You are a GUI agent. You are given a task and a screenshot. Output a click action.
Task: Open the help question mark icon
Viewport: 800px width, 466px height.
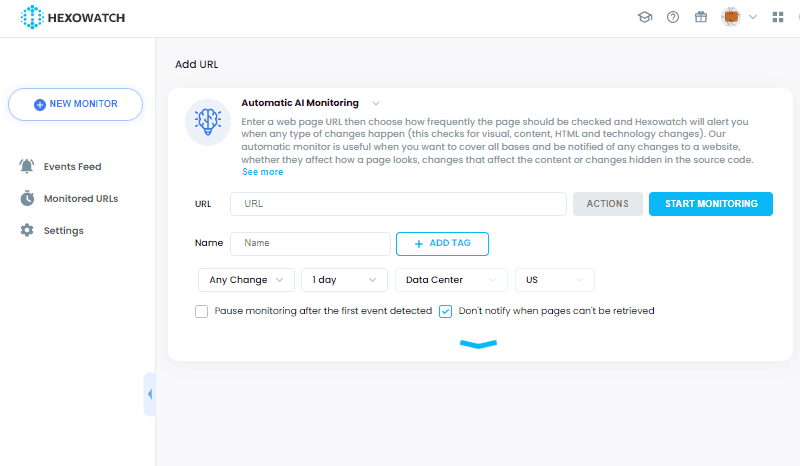pos(673,17)
